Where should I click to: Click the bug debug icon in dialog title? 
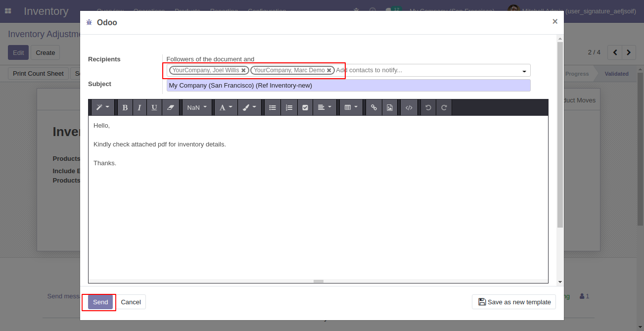tap(89, 22)
